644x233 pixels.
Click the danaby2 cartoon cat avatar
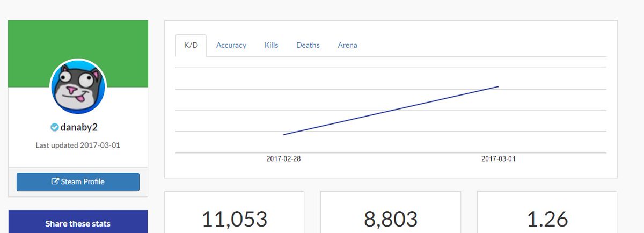[x=78, y=86]
